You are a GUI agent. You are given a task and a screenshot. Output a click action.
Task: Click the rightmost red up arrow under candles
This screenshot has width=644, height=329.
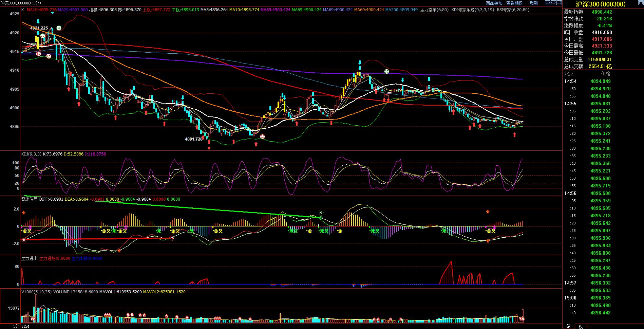tap(514, 135)
